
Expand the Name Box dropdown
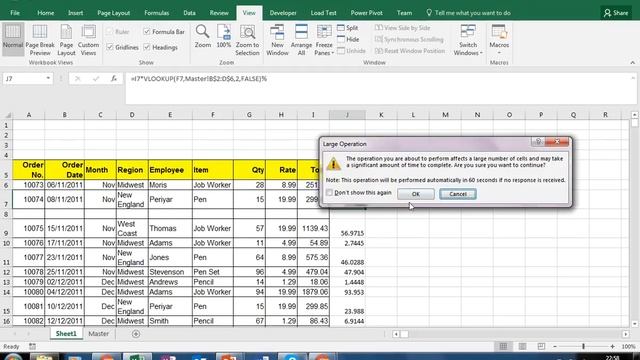click(48, 78)
